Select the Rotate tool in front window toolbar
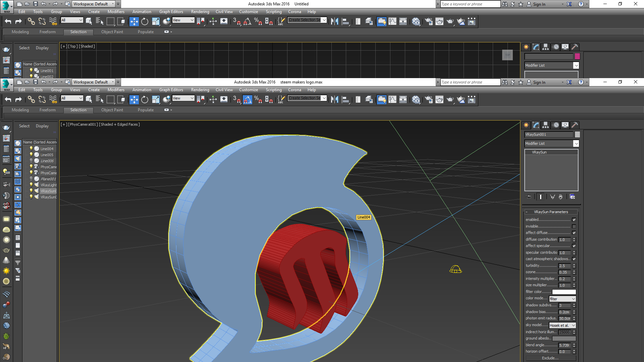 pos(145,100)
